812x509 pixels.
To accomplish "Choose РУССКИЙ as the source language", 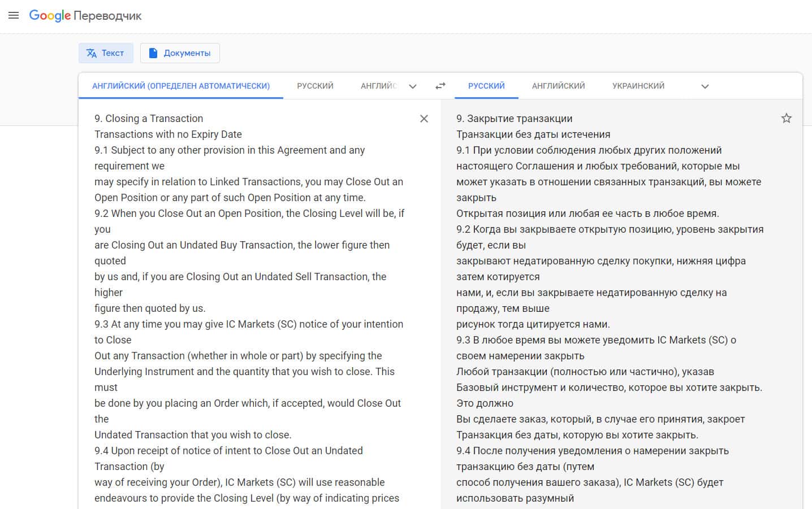I will point(316,86).
